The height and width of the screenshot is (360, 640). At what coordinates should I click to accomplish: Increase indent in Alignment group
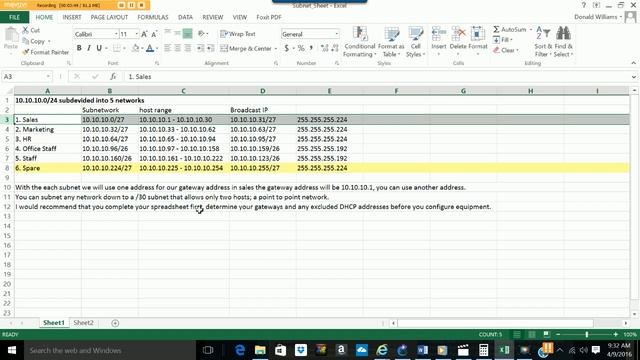(211, 48)
